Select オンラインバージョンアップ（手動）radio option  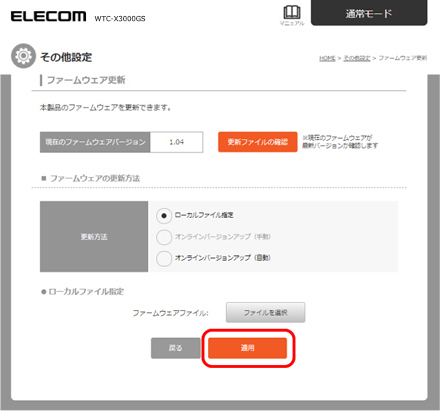tap(164, 237)
